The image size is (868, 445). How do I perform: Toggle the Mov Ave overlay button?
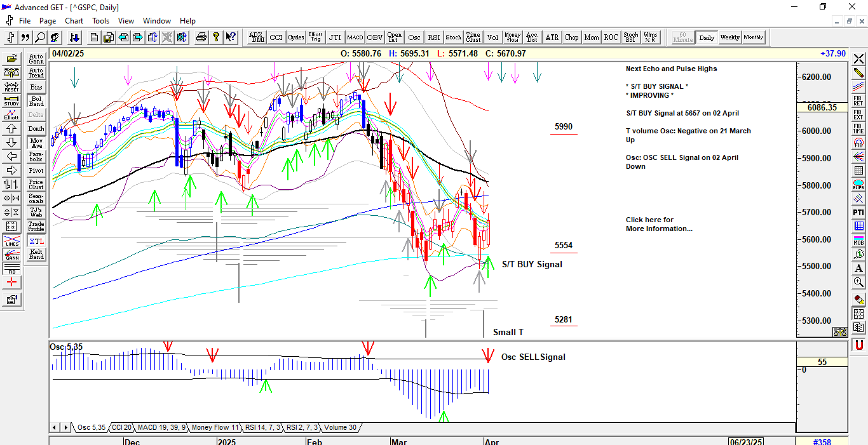click(x=36, y=143)
